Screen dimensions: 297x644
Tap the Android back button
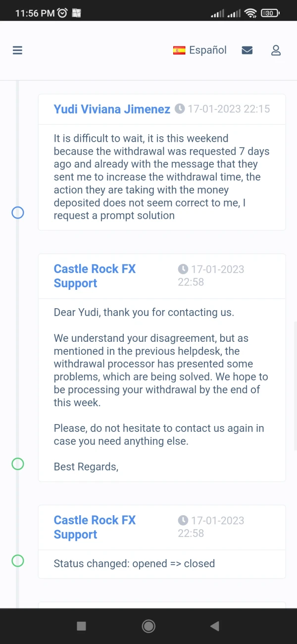pos(214,626)
